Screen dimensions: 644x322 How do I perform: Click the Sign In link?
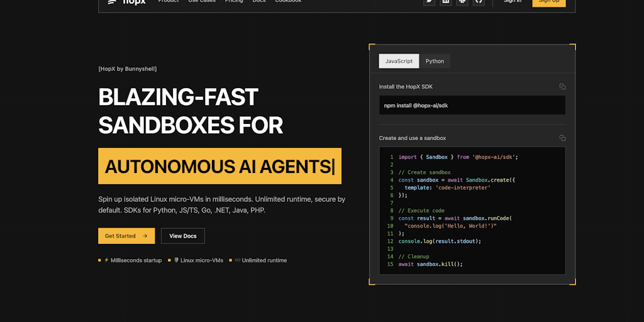click(x=512, y=2)
